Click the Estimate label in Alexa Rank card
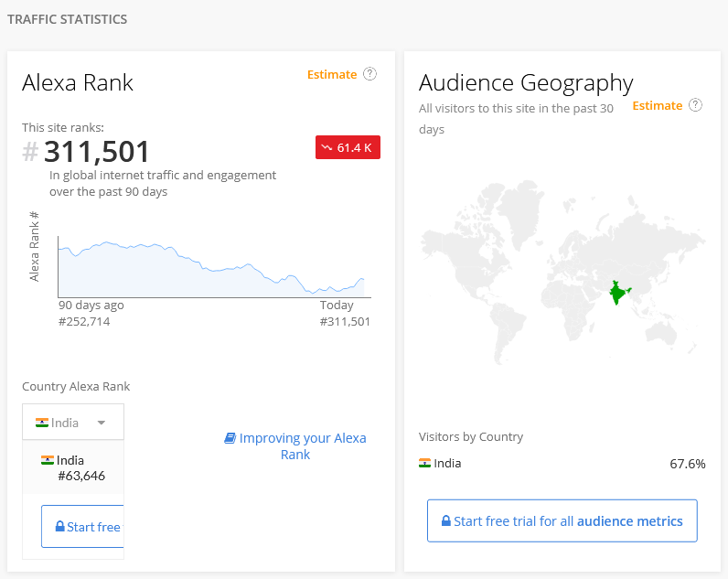Viewport: 728px width, 579px height. pos(332,74)
